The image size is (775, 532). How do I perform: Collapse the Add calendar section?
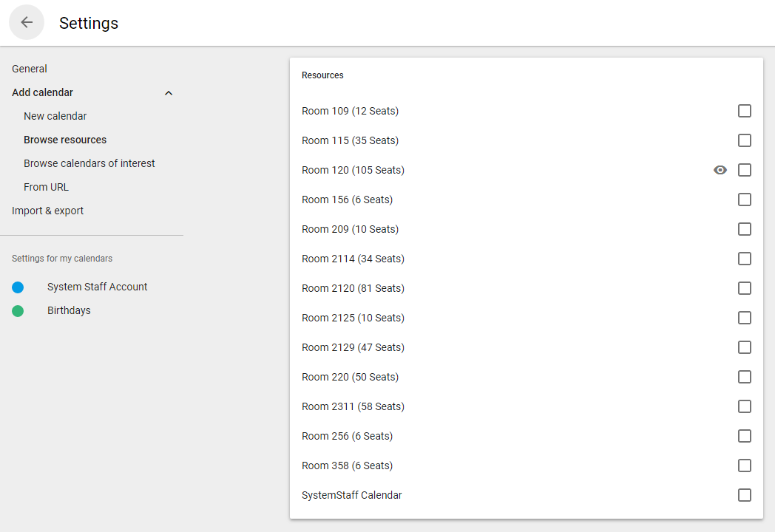169,93
